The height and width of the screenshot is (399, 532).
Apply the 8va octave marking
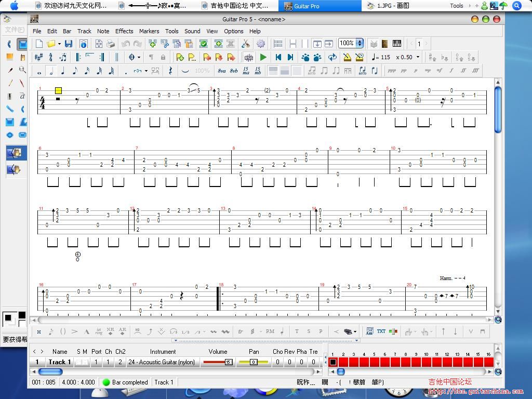pyautogui.click(x=221, y=71)
